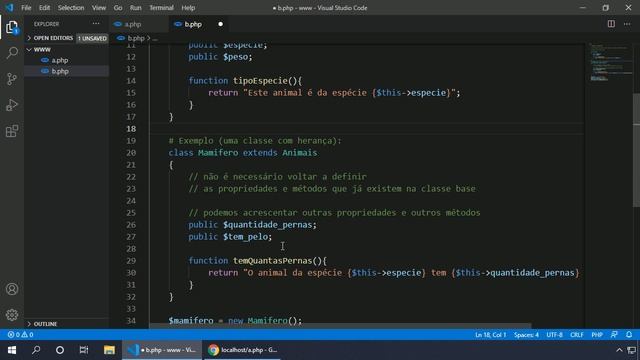This screenshot has height=360, width=640.
Task: Expand the Outline section
Action: [x=67, y=324]
